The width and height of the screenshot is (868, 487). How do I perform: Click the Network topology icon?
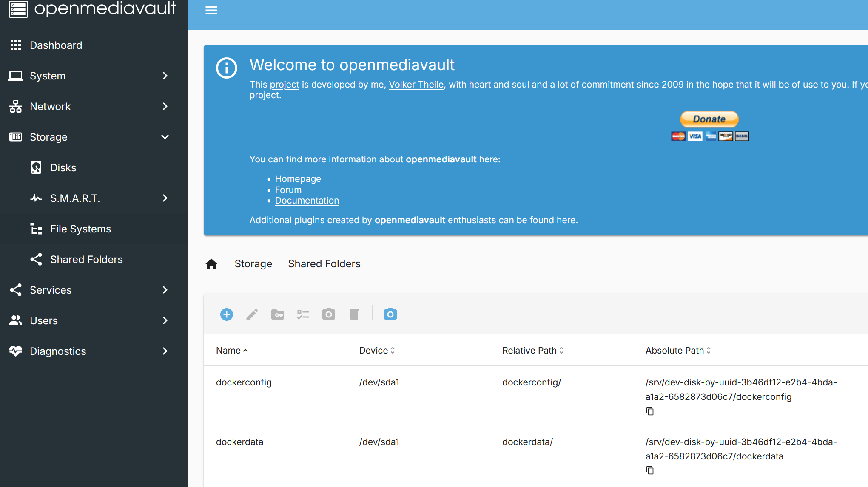(x=16, y=106)
